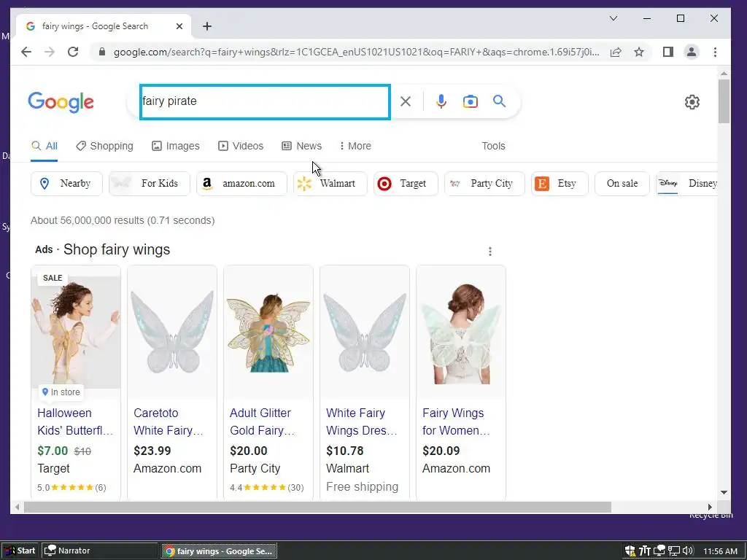Click the horizontal scrollbar thumb

(x=317, y=507)
